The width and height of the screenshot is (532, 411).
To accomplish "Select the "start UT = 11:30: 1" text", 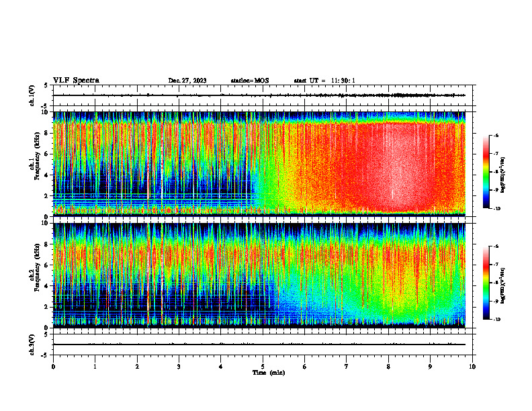I will (x=324, y=81).
